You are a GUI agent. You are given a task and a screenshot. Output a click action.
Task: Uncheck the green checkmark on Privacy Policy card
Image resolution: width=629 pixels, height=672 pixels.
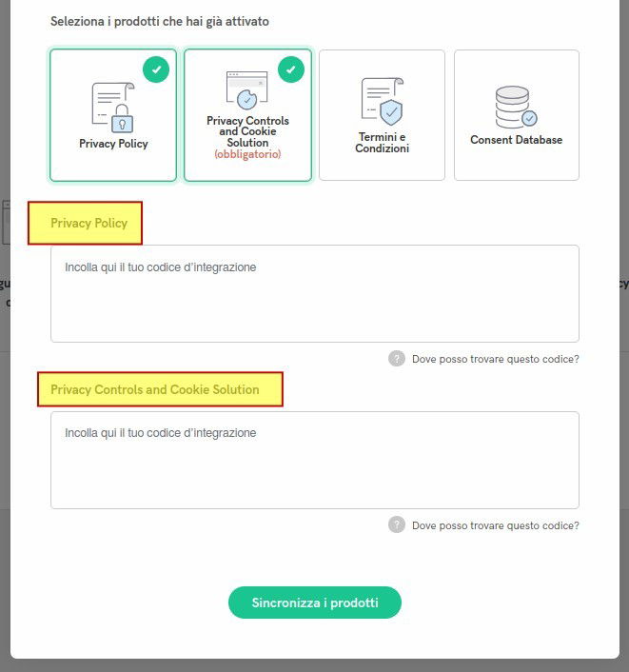pos(156,69)
